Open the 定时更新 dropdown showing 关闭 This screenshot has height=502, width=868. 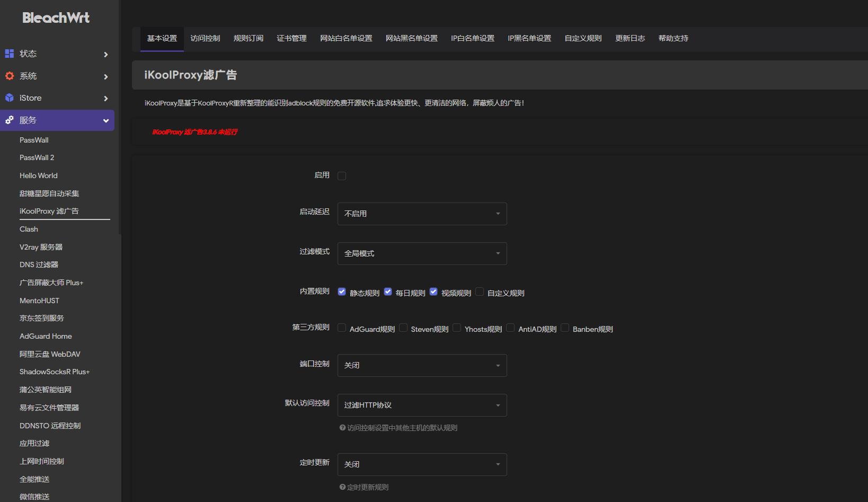click(x=421, y=464)
